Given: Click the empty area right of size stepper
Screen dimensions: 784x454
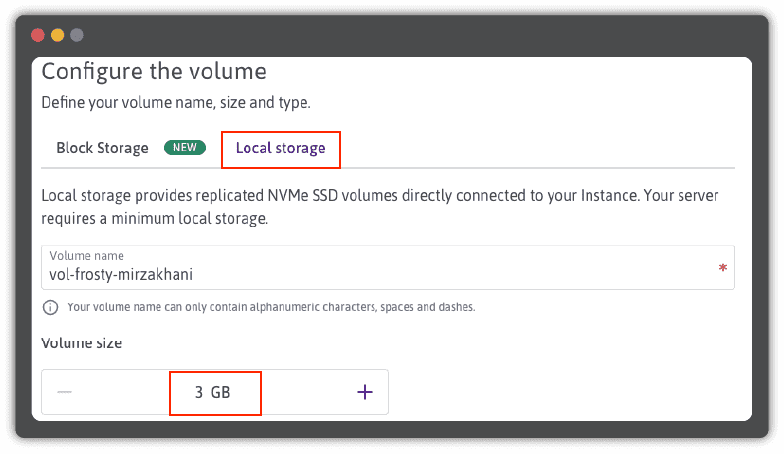Looking at the screenshot, I should pos(560,393).
